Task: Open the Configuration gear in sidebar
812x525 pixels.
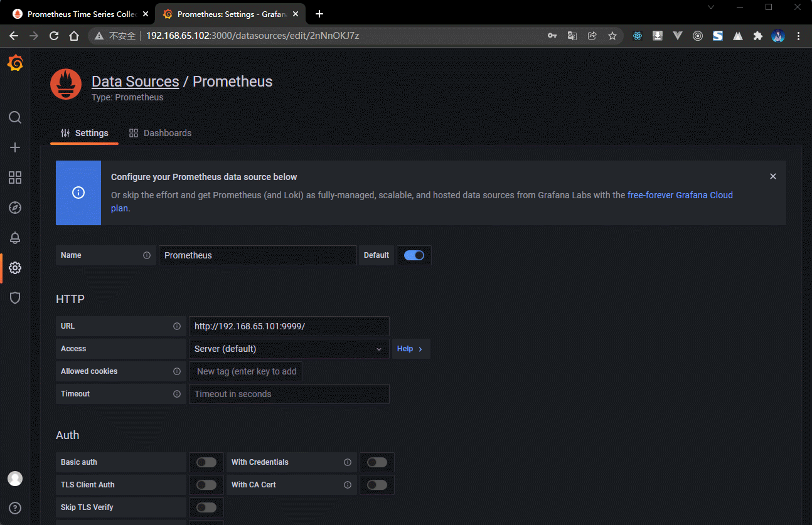Action: pos(15,268)
